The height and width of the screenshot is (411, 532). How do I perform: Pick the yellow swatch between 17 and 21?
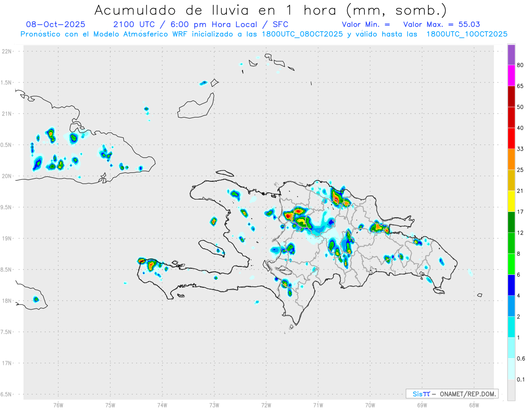[x=511, y=201]
